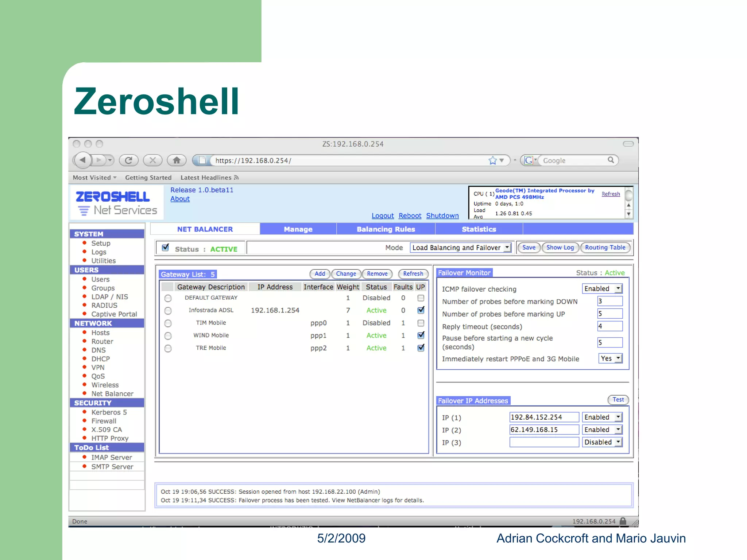
Task: Toggle UP checkbox for TRE Mobile
Action: tap(421, 347)
